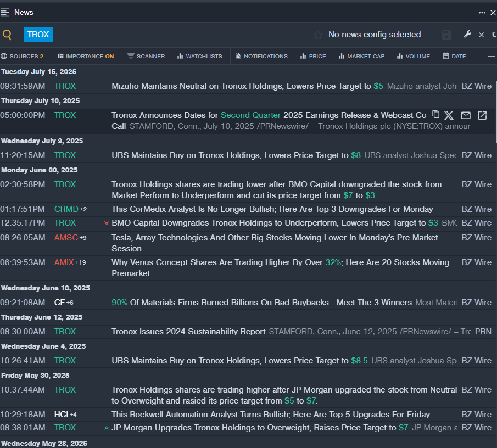Open 'JP Morgan Upgrades Tronox Holdings to Overweight' headline

(x=260, y=428)
